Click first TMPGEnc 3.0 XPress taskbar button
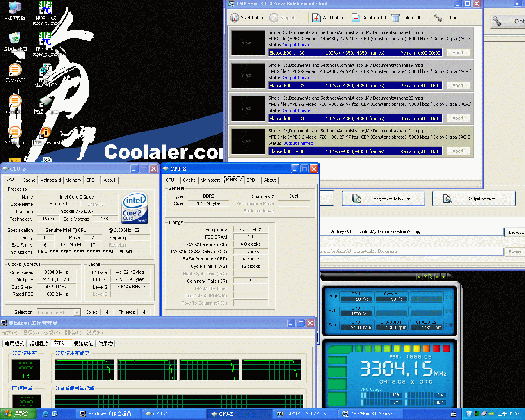Screen dimensions: 525x420 click(305, 414)
